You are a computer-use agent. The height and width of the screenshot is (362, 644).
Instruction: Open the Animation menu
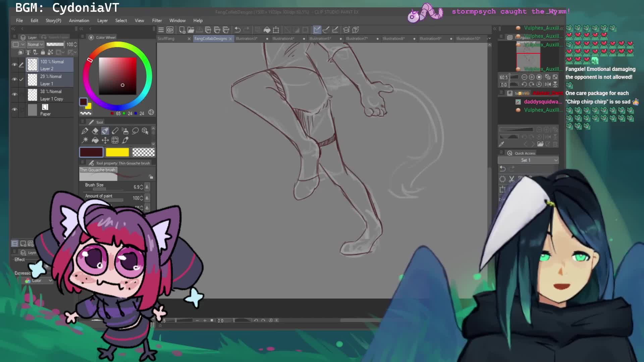79,20
